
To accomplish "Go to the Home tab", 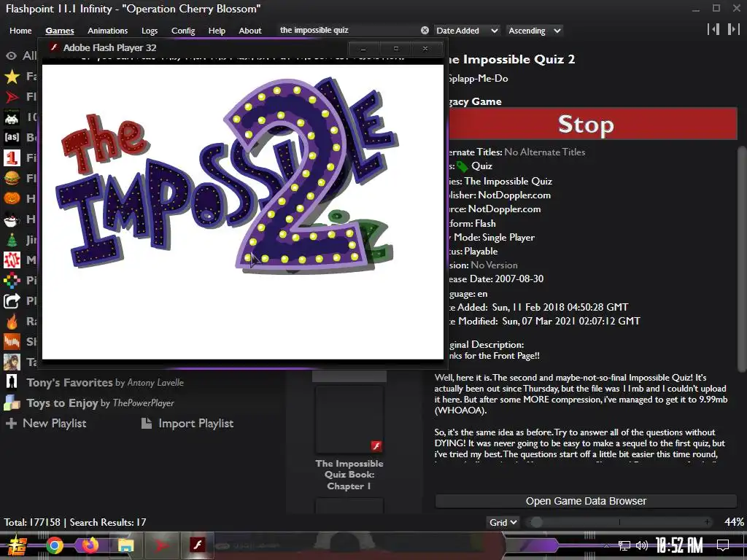I will tap(20, 31).
